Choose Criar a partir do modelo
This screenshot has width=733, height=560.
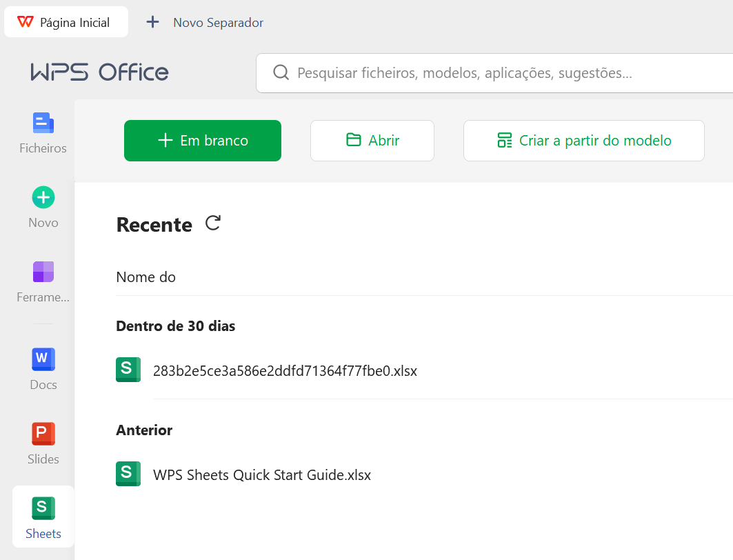(x=583, y=140)
